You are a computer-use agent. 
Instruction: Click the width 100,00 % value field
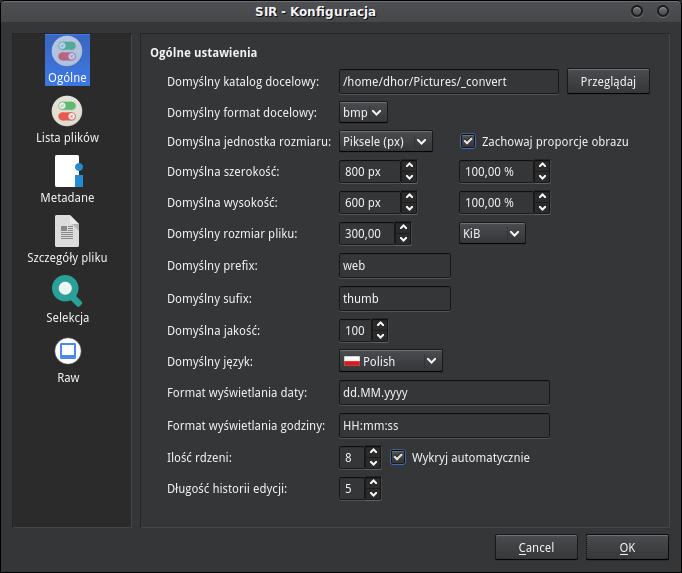496,171
